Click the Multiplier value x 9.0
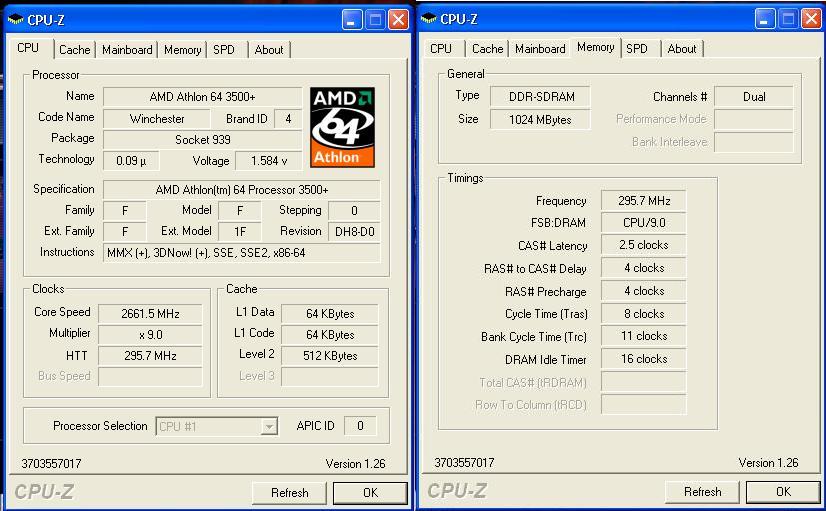Screen dimensions: 826x511 pos(150,335)
